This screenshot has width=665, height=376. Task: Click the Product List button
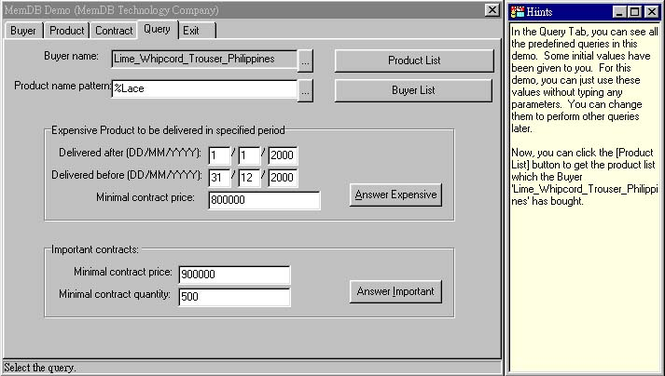point(414,60)
